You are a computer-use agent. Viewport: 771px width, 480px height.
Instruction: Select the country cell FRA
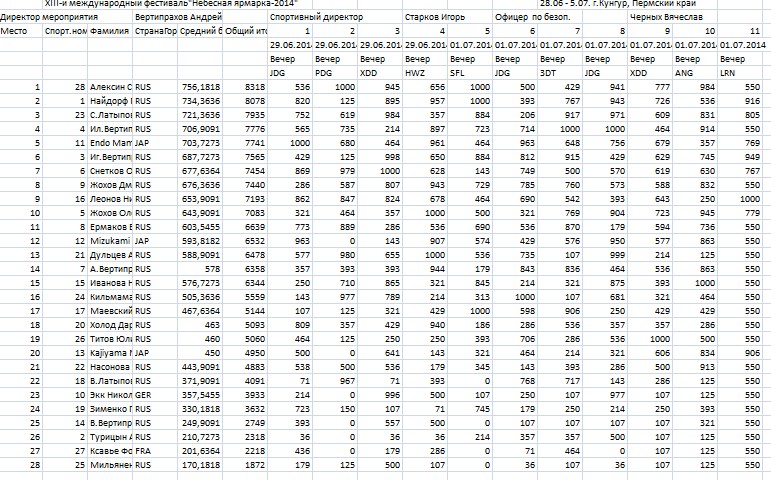(x=155, y=451)
